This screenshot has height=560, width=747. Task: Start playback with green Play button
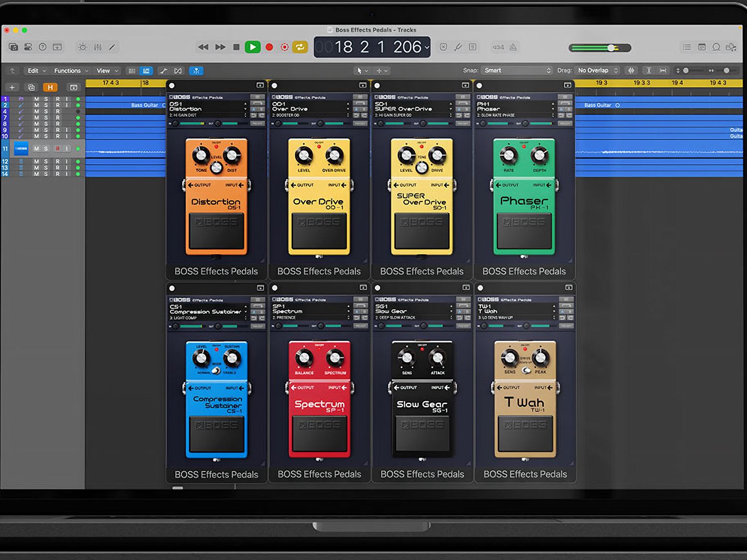[252, 47]
